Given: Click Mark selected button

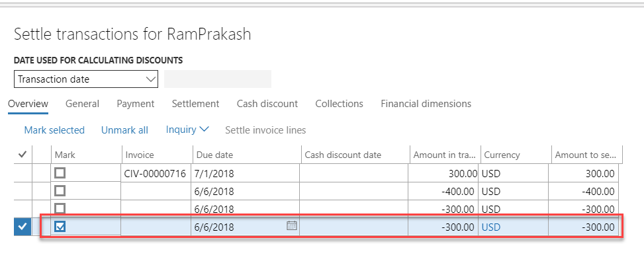Looking at the screenshot, I should 54,130.
